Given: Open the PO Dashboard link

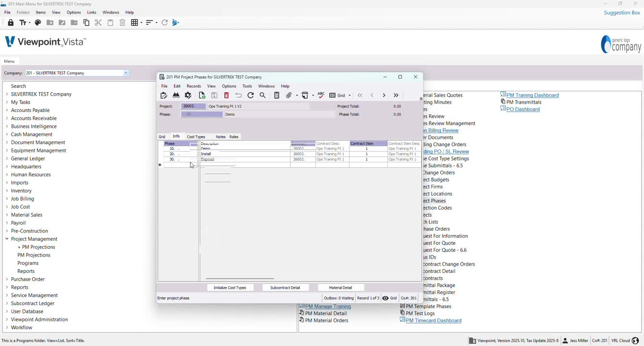Looking at the screenshot, I should point(523,109).
